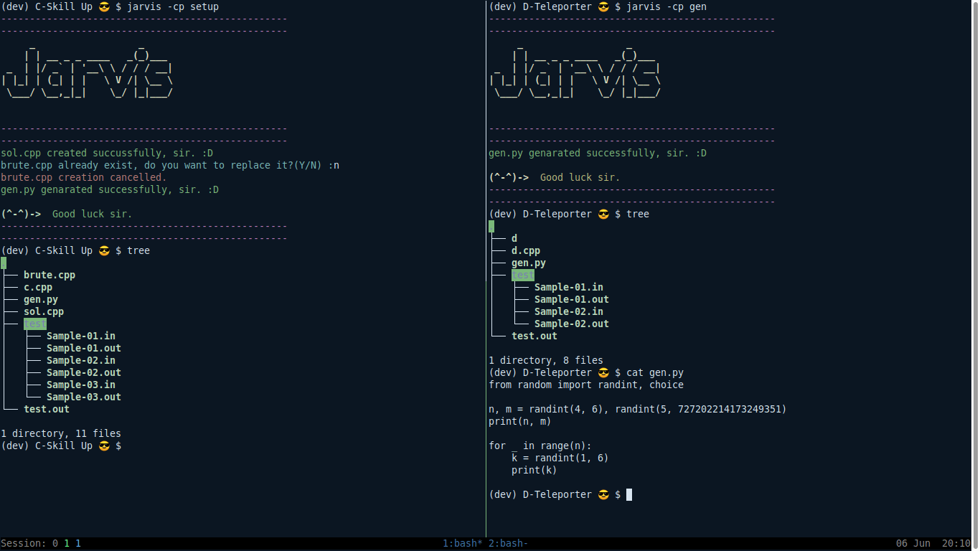Click the 'jarvis -cp setup' command text
980x551 pixels.
coord(173,6)
